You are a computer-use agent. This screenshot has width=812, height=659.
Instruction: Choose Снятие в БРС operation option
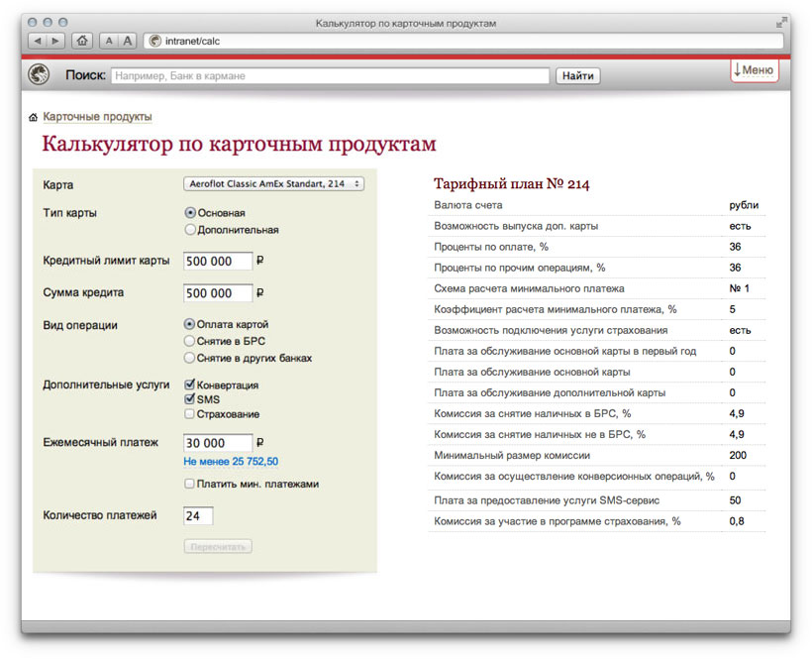point(191,341)
